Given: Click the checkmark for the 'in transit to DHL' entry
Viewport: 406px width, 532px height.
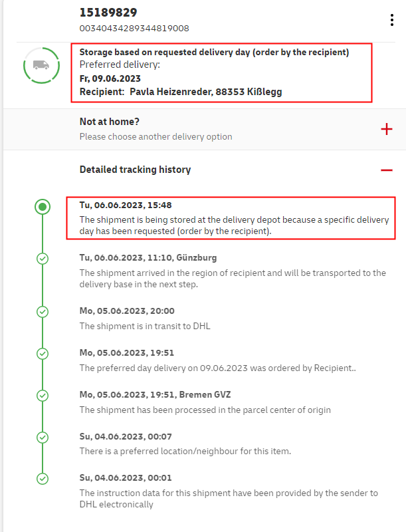Looking at the screenshot, I should pyautogui.click(x=43, y=311).
